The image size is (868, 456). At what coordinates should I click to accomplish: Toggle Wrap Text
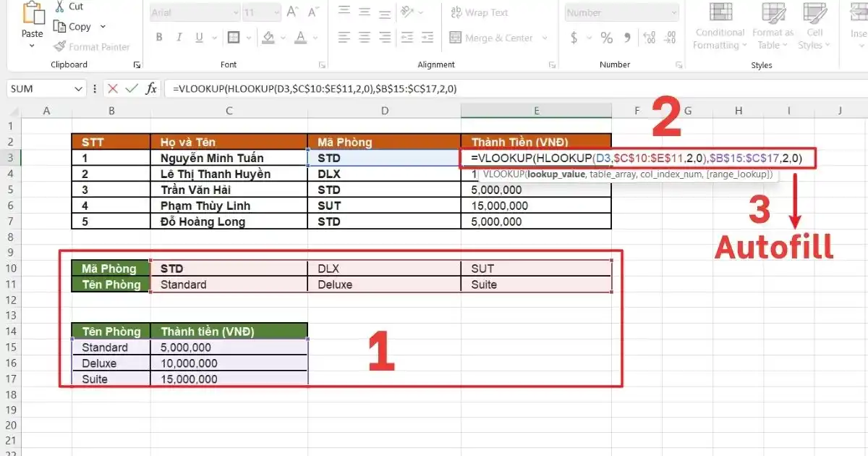pos(479,12)
